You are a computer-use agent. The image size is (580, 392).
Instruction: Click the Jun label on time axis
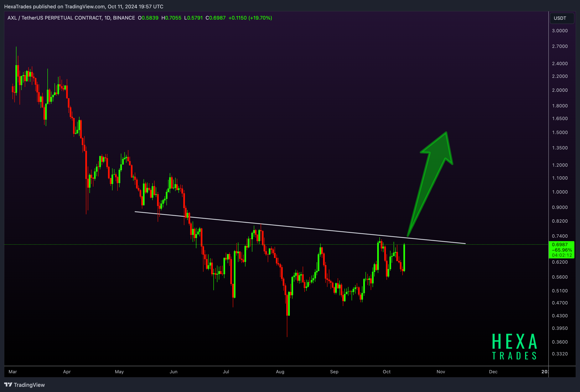174,372
